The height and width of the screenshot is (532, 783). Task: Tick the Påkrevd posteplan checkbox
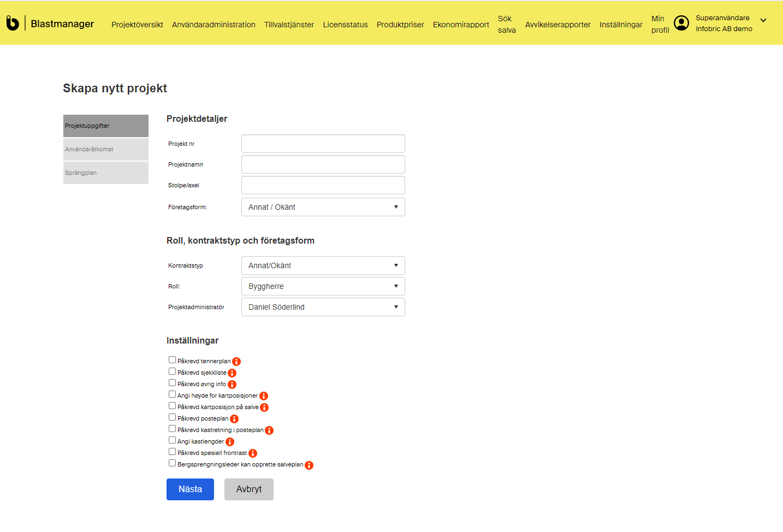tap(172, 417)
